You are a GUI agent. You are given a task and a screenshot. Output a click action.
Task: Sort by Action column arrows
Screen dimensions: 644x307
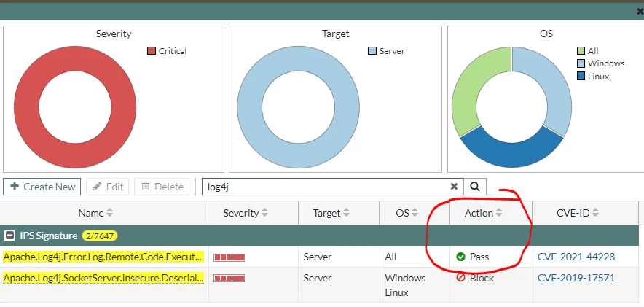[498, 213]
